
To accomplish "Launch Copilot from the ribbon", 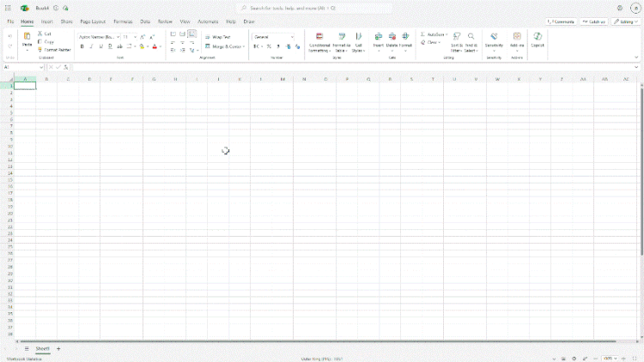I will click(538, 39).
